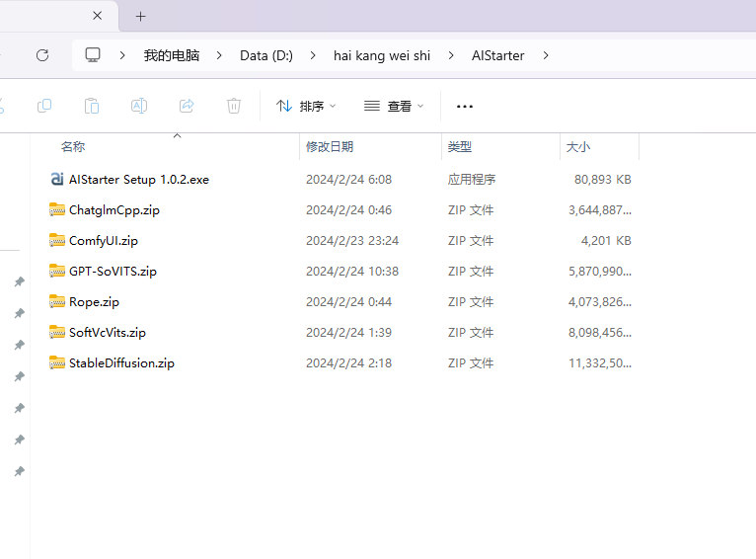Sort by the 名称 column header
756x559 pixels.
point(73,146)
